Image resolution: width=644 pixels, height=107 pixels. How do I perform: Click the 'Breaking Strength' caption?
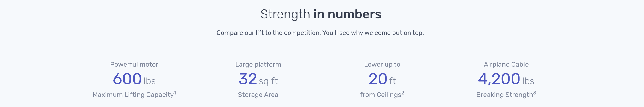point(504,95)
